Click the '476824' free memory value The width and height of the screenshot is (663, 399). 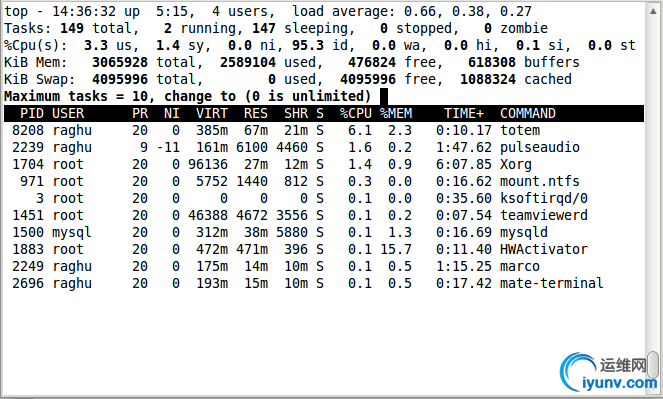(x=372, y=62)
